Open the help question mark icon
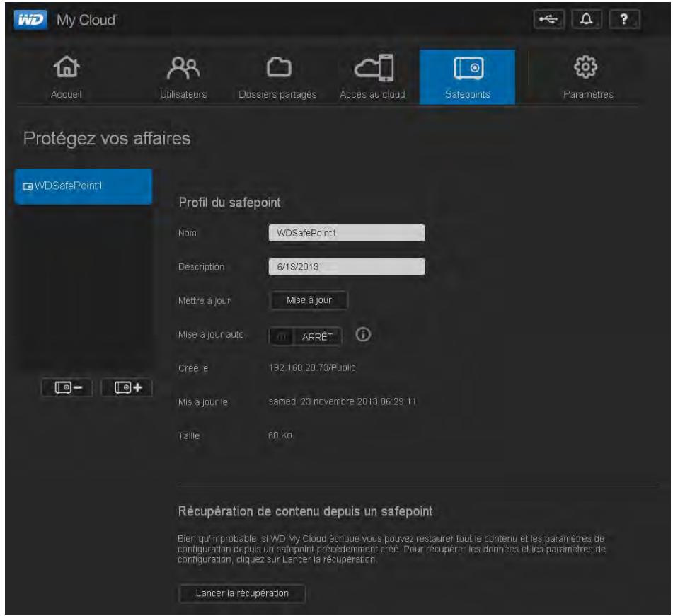The image size is (673, 616). click(624, 19)
